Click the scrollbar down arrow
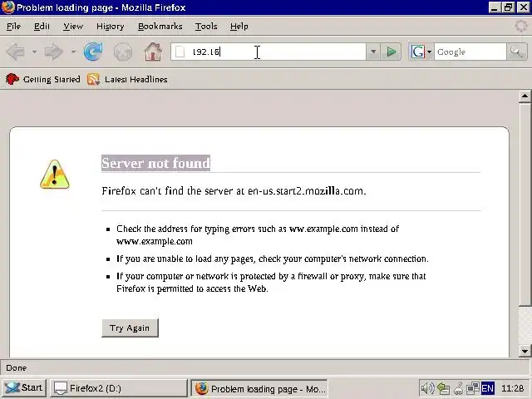The image size is (532, 399). (525, 351)
